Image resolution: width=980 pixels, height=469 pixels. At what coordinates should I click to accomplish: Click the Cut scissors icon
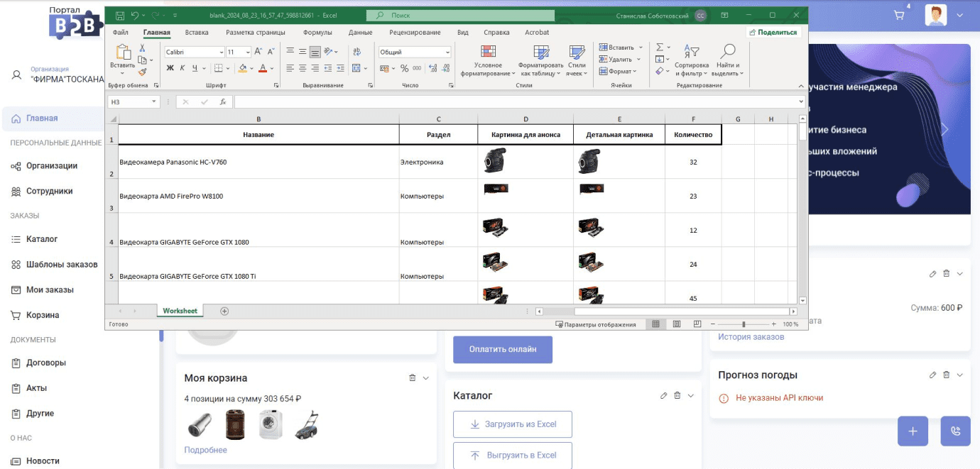[142, 48]
